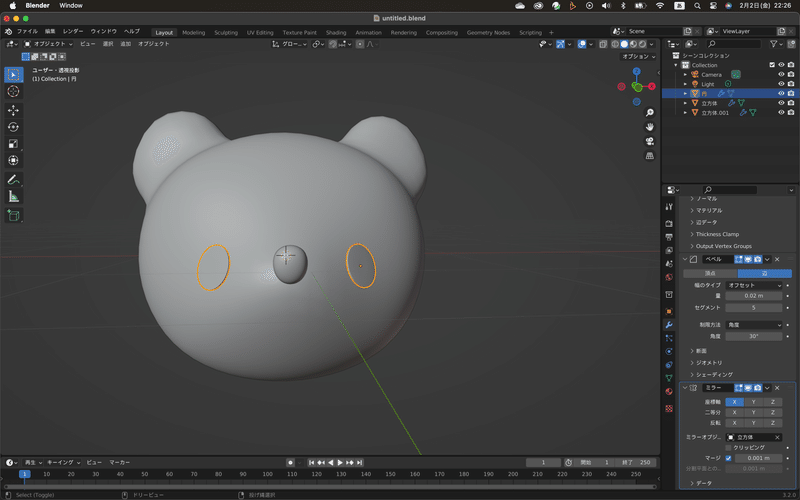Open the Object properties tab
The width and height of the screenshot is (800, 500).
[669, 311]
